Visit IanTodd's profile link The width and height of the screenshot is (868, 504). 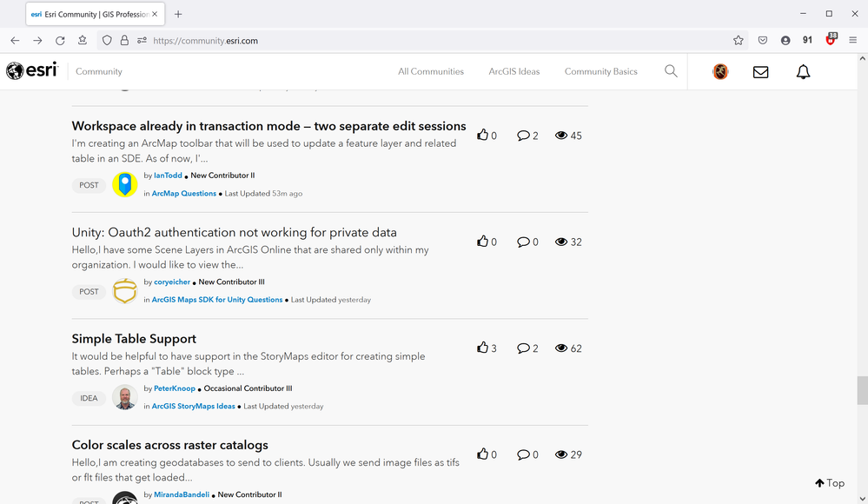tap(168, 176)
